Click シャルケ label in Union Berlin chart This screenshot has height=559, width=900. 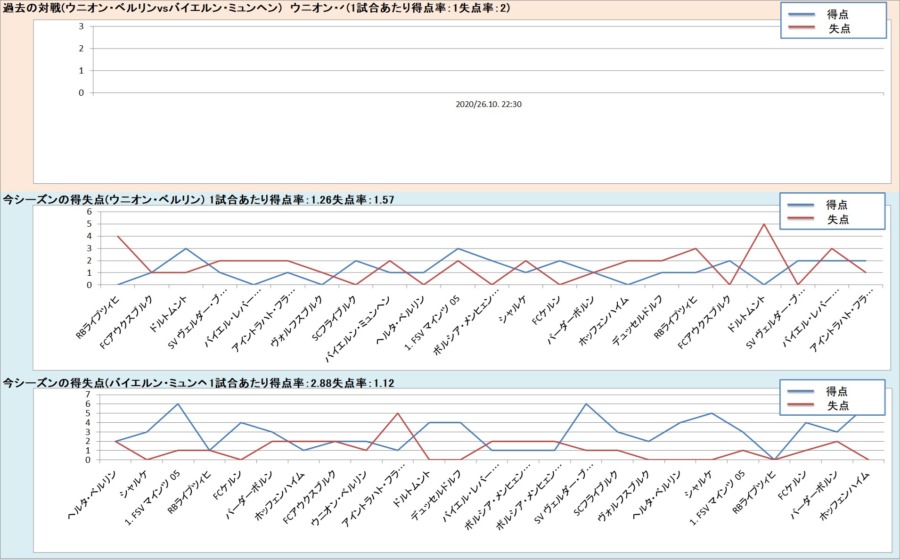click(513, 308)
